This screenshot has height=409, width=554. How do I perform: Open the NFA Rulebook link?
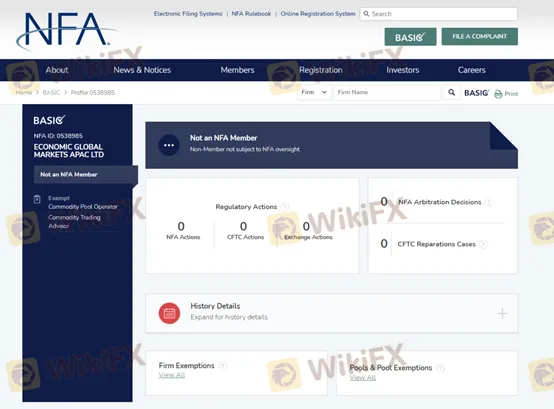point(251,14)
